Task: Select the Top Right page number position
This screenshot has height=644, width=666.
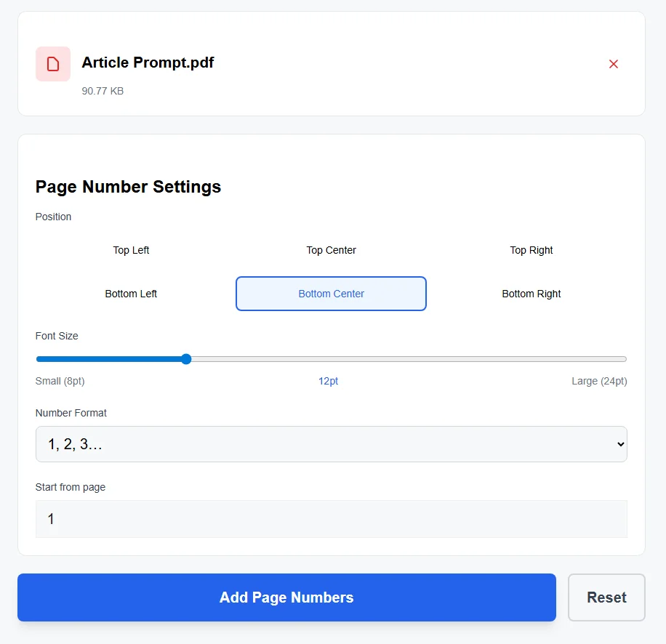Action: coord(531,250)
